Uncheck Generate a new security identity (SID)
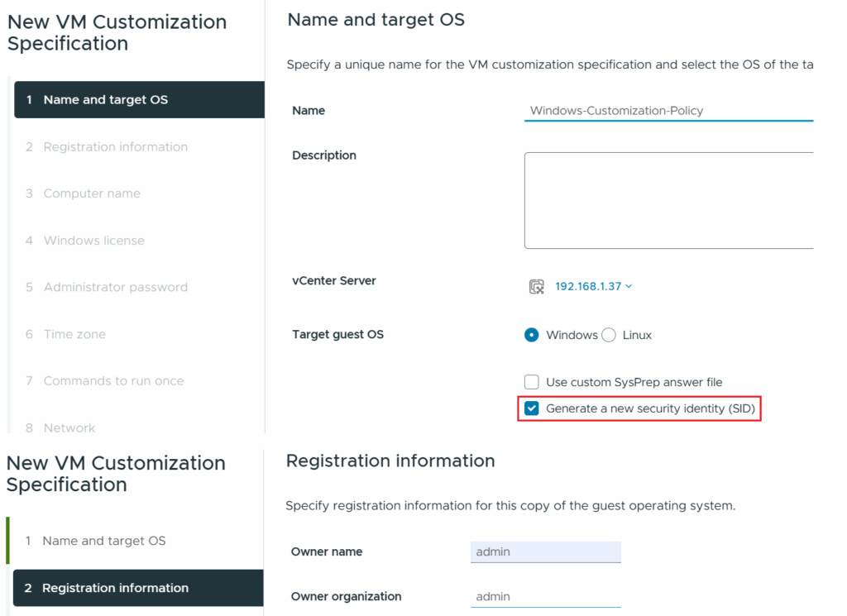847x616 pixels. pos(532,408)
